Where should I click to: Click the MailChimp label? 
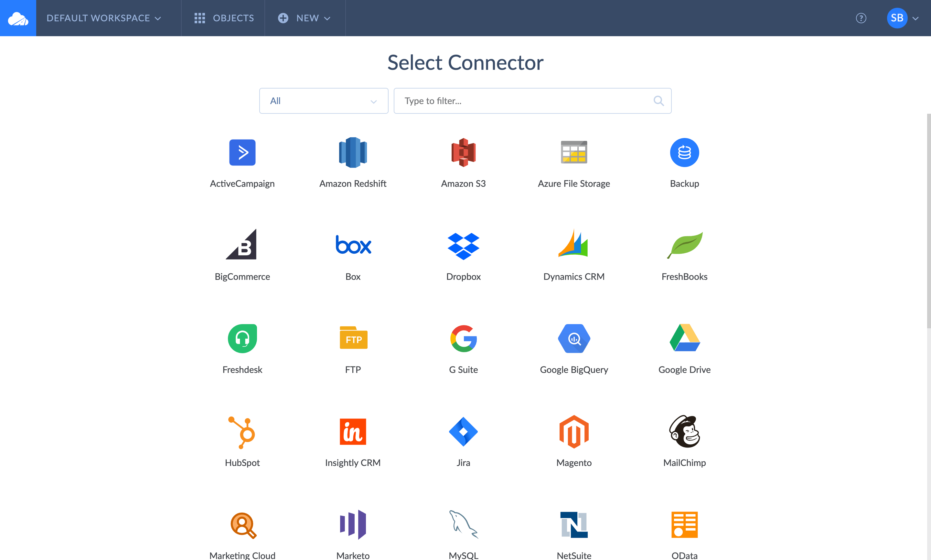coord(685,463)
